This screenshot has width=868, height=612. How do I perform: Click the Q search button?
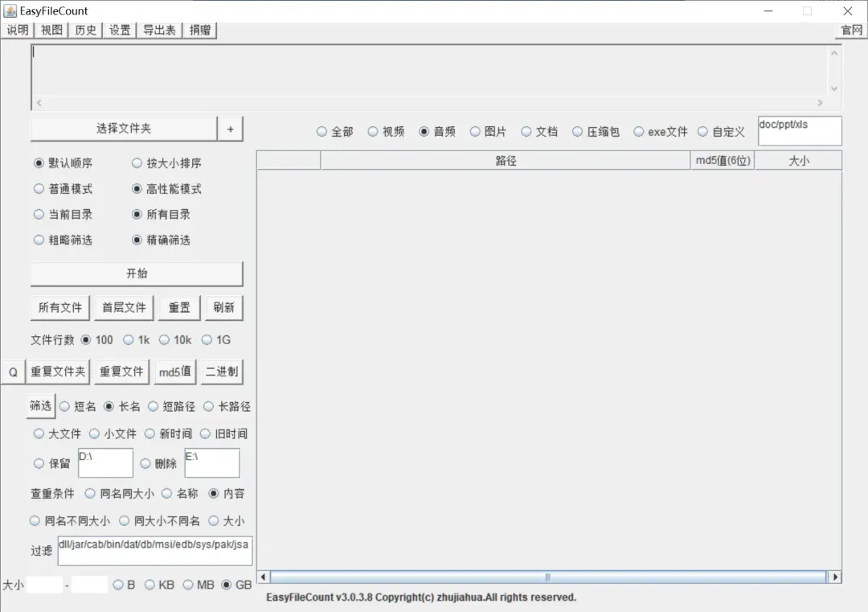pos(14,372)
